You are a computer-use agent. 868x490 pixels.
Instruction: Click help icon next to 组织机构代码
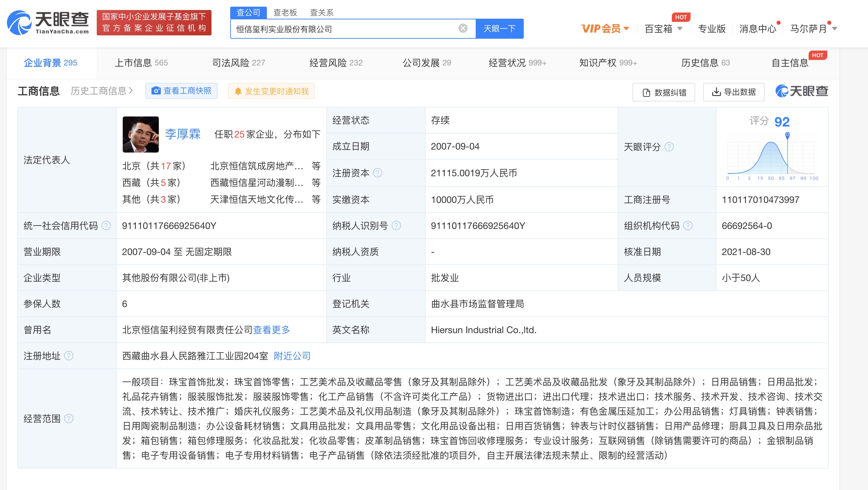pyautogui.click(x=688, y=226)
